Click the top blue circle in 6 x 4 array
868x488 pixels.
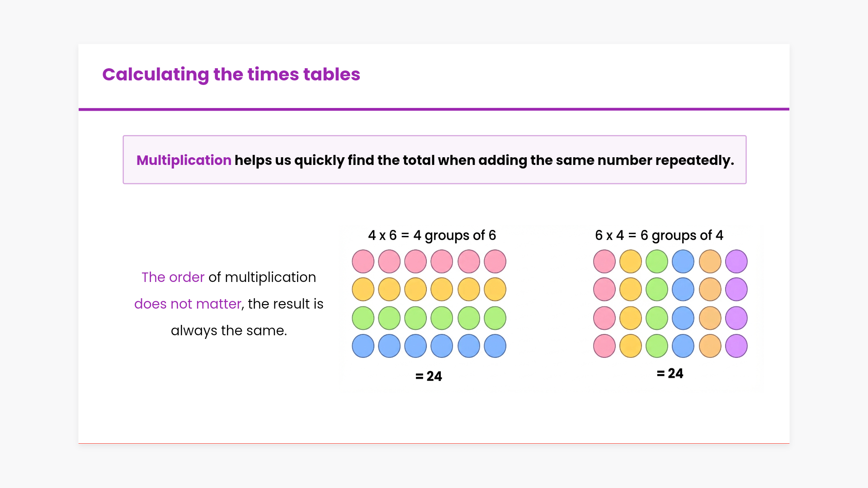pos(683,262)
